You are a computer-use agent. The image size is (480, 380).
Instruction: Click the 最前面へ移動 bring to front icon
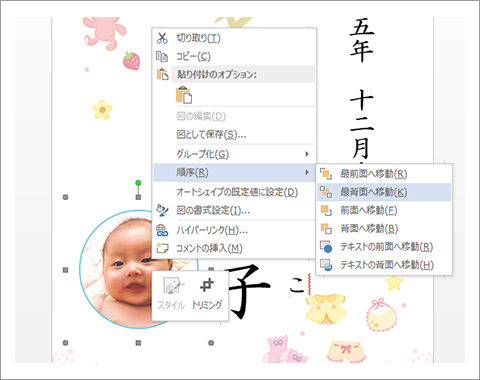pos(326,174)
